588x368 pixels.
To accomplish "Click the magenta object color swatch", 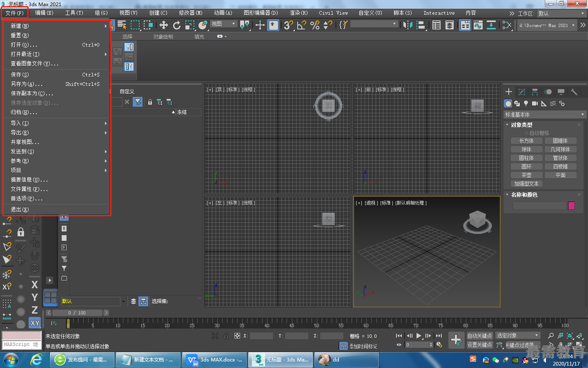I will point(571,206).
